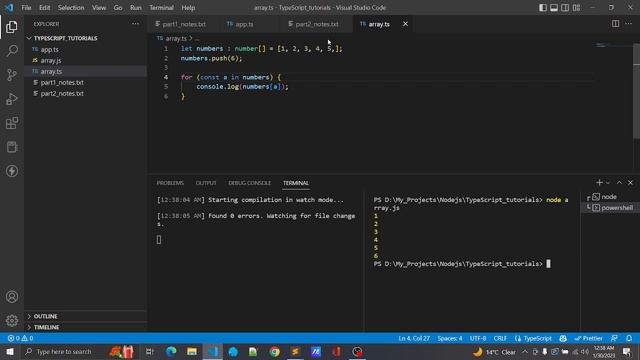Viewport: 640px width, 360px height.
Task: Open Explorer's more actions ellipsis
Action: tap(135, 24)
